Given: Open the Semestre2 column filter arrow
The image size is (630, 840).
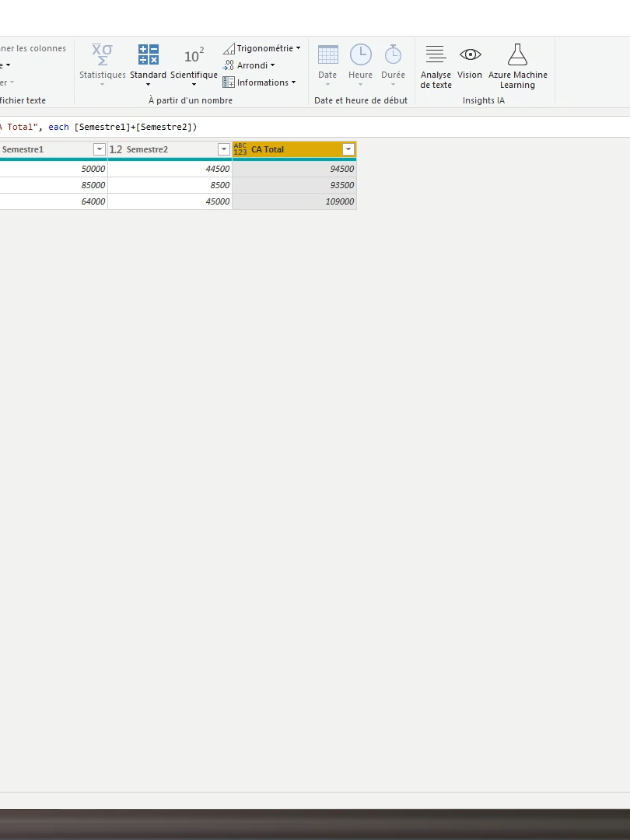Looking at the screenshot, I should click(x=224, y=149).
